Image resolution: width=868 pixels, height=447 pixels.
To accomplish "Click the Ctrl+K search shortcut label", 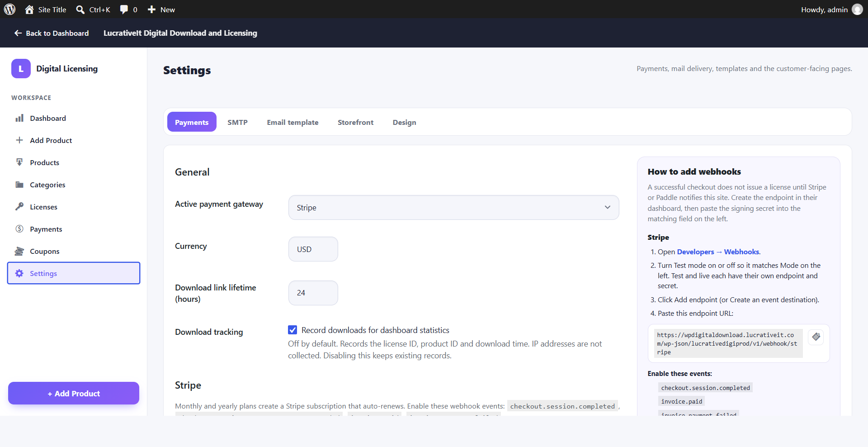I will click(99, 10).
